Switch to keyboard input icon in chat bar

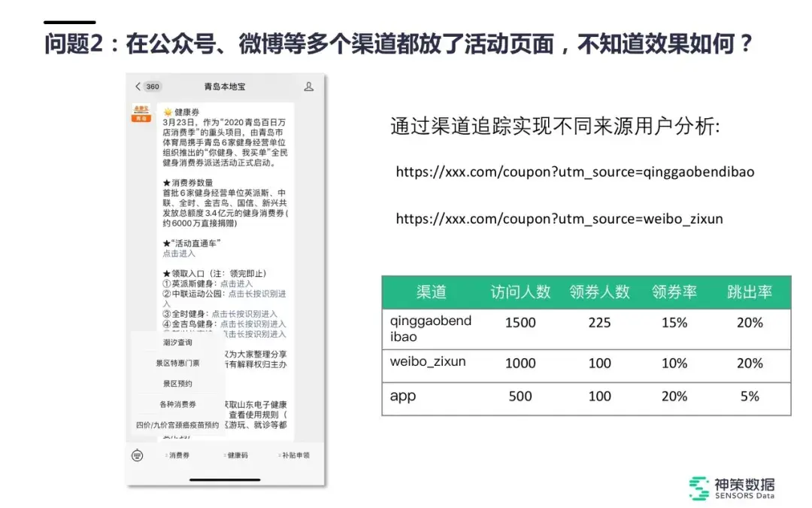pyautogui.click(x=138, y=455)
